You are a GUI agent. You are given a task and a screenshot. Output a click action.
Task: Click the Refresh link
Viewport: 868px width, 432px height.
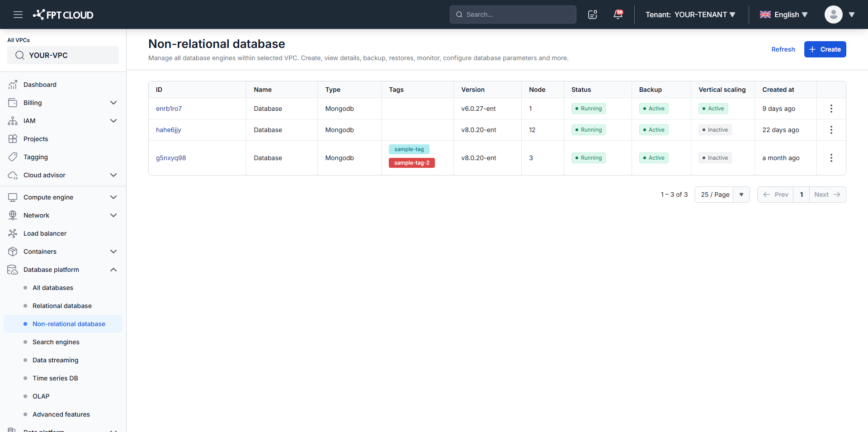(783, 49)
